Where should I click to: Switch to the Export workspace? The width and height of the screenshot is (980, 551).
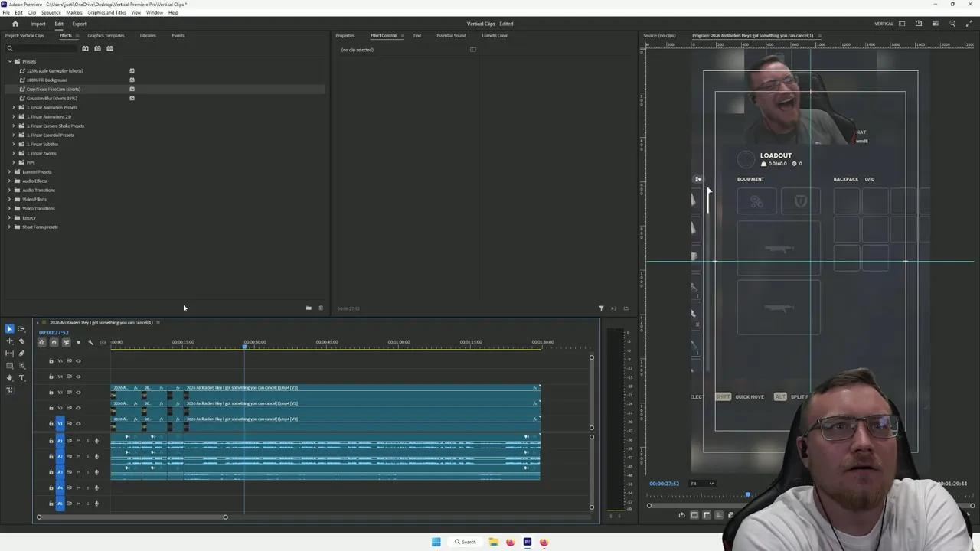point(80,24)
